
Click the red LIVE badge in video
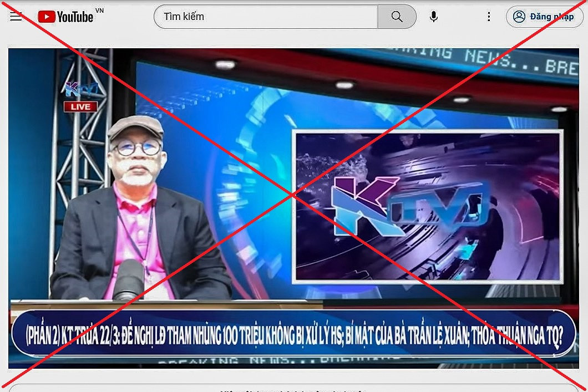point(80,106)
